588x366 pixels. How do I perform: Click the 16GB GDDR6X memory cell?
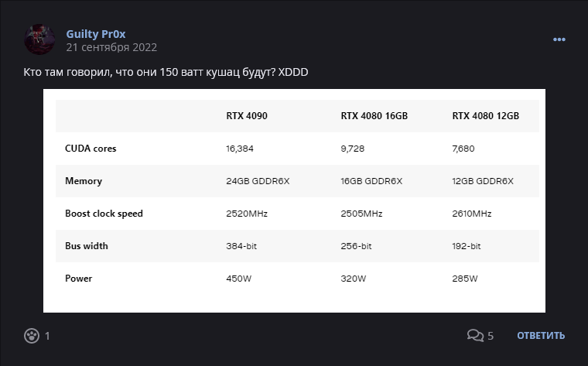click(371, 181)
